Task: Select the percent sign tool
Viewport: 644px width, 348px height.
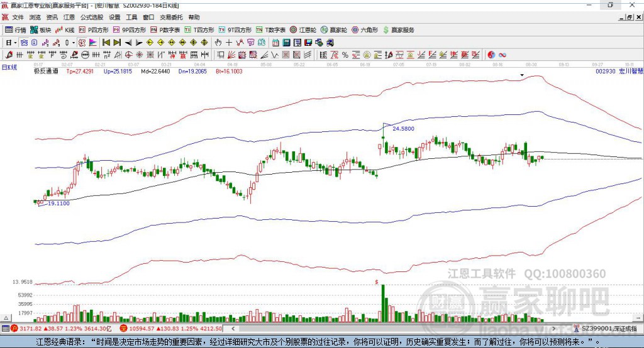Action: pyautogui.click(x=345, y=55)
